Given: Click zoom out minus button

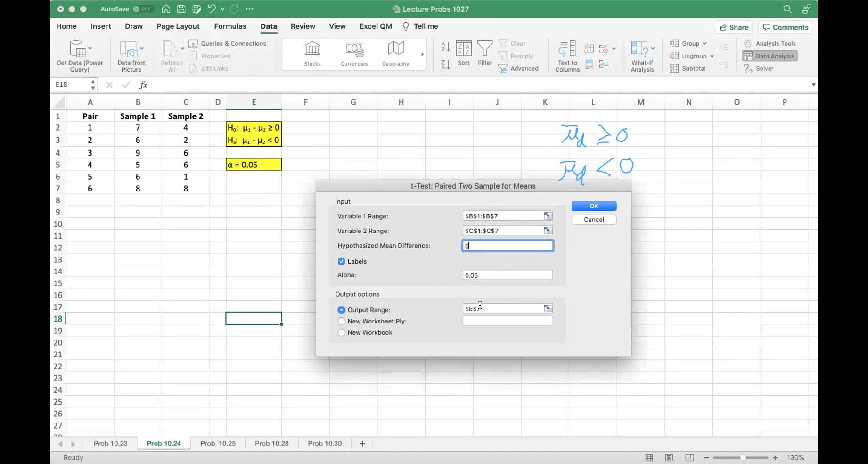Looking at the screenshot, I should coord(706,457).
